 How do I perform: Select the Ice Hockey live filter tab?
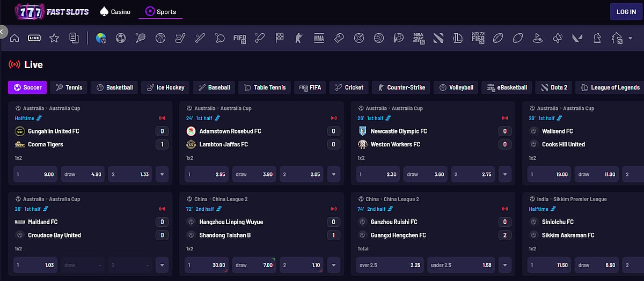point(165,87)
